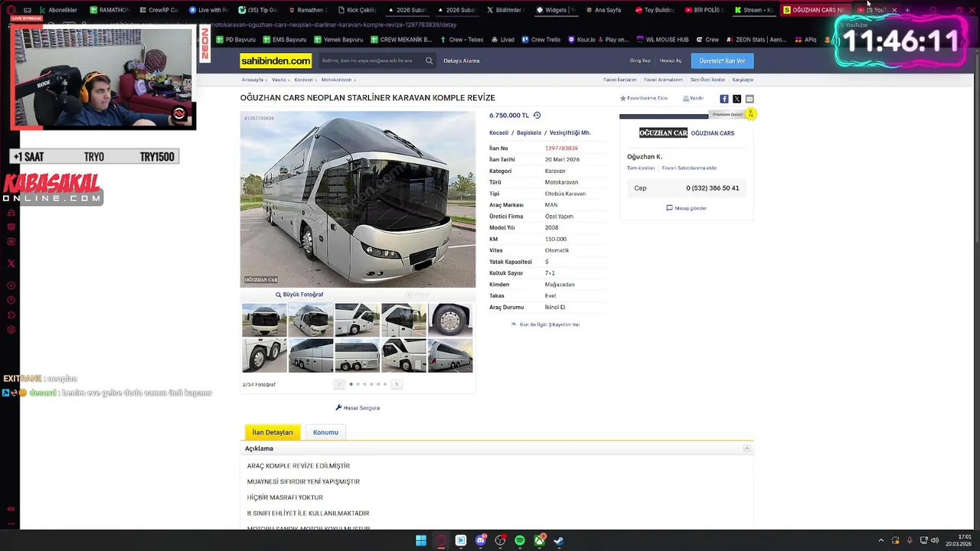Click Mesaj gönder link

687,208
